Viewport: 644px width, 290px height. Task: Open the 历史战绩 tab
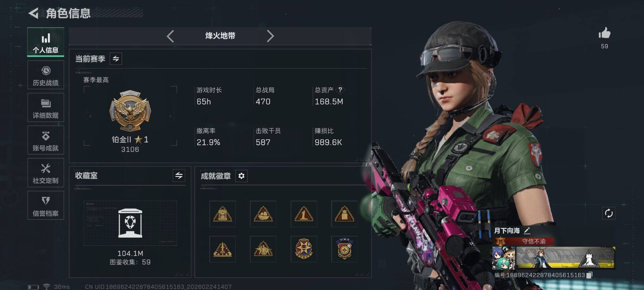point(46,75)
